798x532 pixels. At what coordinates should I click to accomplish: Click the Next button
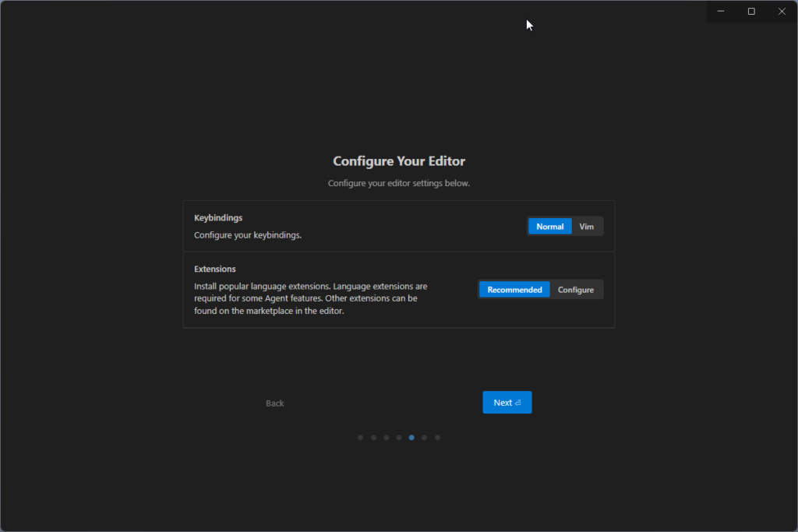click(507, 403)
